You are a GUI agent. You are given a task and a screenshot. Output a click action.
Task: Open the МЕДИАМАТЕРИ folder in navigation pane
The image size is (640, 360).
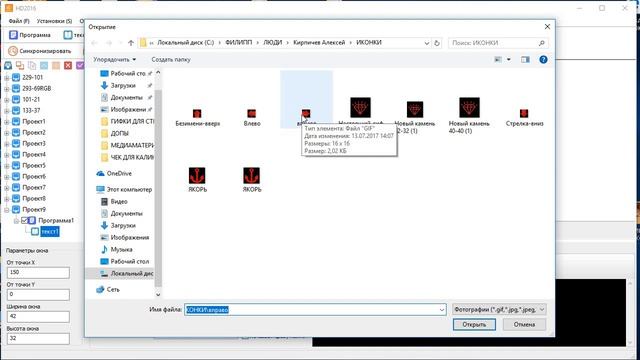click(x=127, y=145)
